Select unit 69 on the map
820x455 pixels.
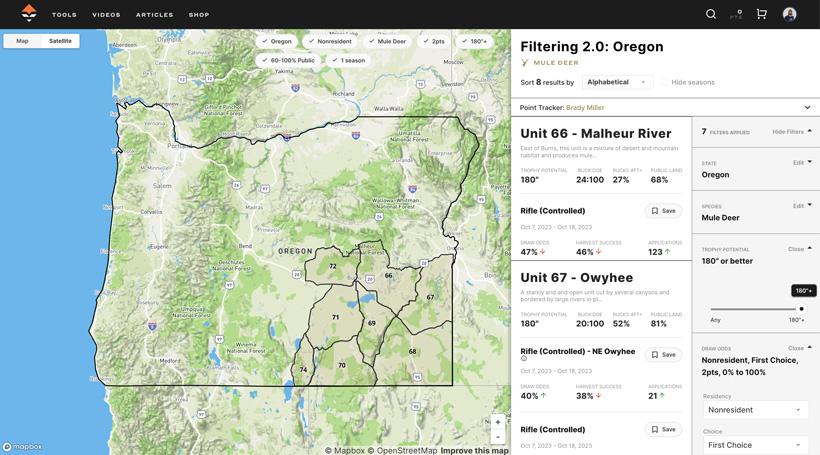[x=371, y=323]
